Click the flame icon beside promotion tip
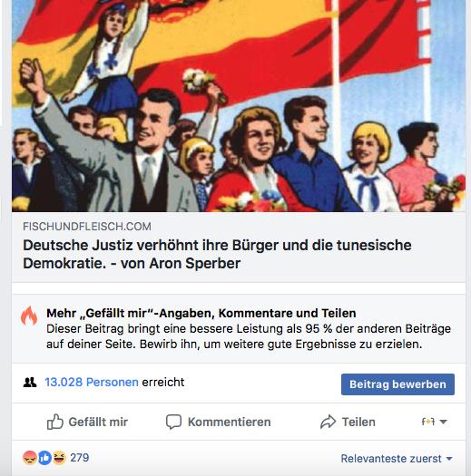This screenshot has height=476, width=471. tap(29, 316)
